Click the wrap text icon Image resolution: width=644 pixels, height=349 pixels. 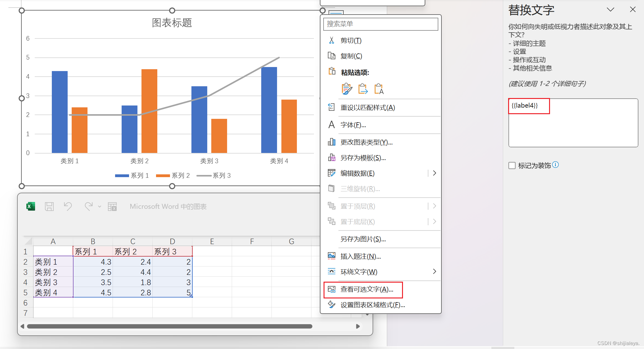tap(332, 272)
